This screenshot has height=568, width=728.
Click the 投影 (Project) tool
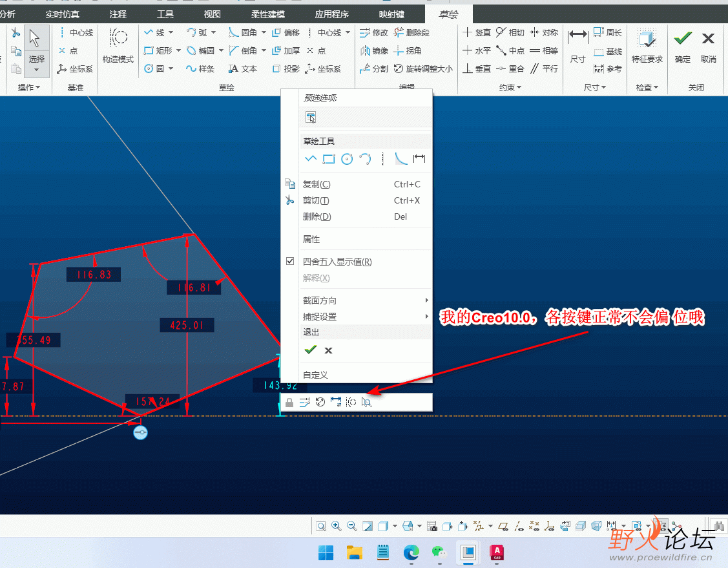[286, 68]
